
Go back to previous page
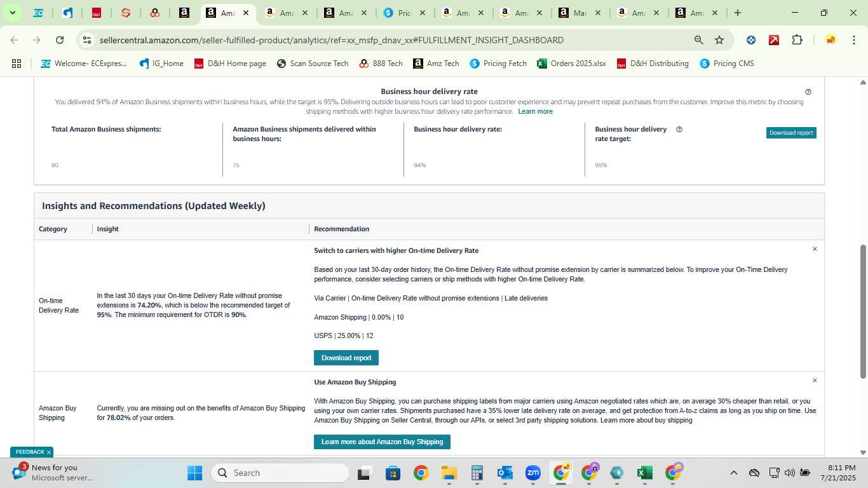pyautogui.click(x=14, y=40)
